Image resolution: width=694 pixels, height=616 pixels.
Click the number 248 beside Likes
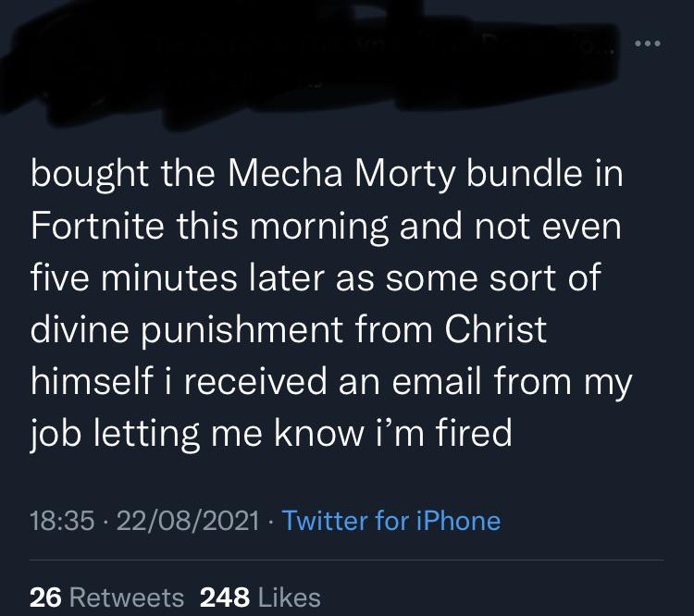point(225,597)
